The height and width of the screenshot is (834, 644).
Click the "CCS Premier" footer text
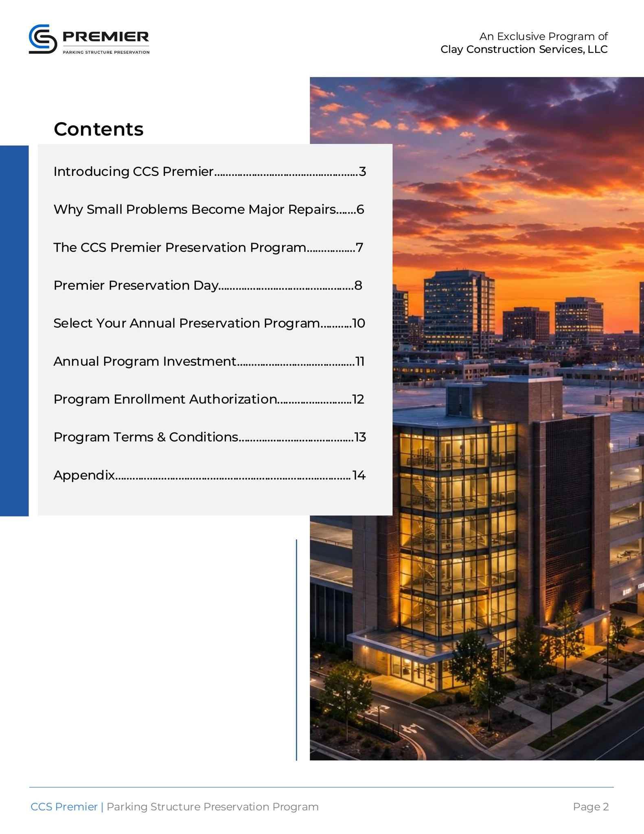click(64, 806)
